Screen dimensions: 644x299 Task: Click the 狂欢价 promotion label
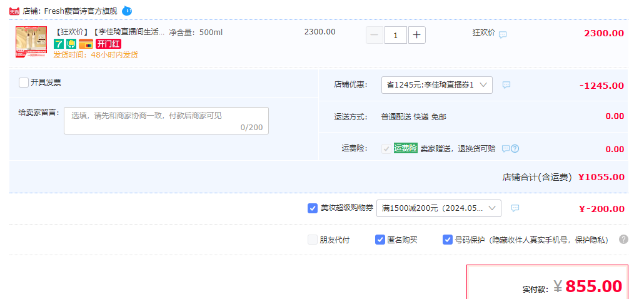[484, 33]
